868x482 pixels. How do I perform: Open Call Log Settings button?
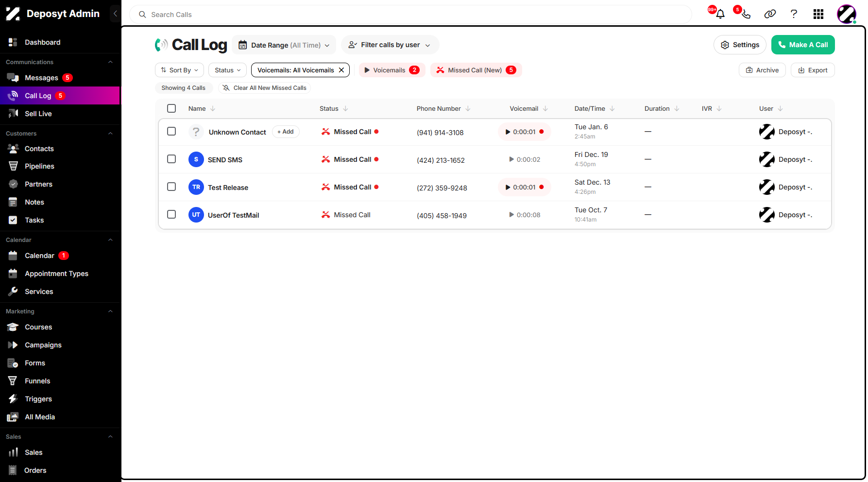(740, 45)
